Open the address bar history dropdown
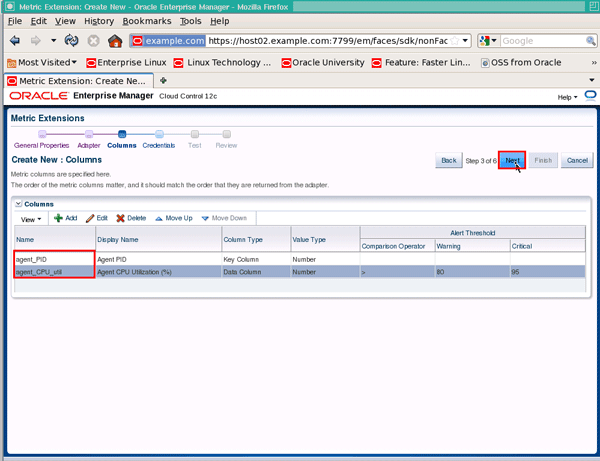Image resolution: width=600 pixels, height=461 pixels. click(x=465, y=41)
